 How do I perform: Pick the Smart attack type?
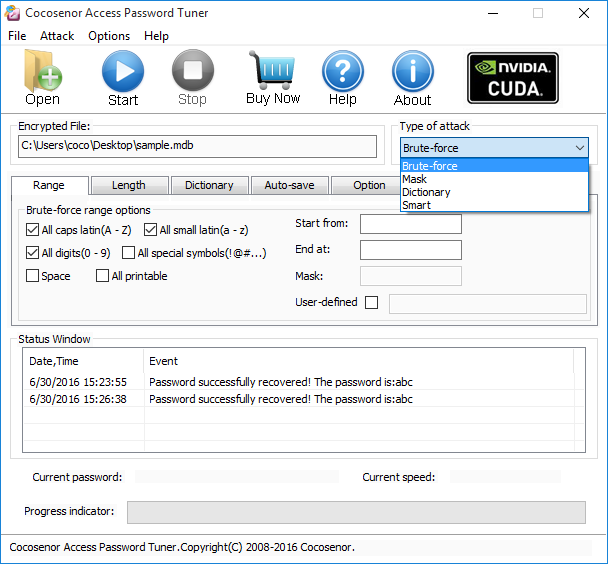tap(494, 205)
